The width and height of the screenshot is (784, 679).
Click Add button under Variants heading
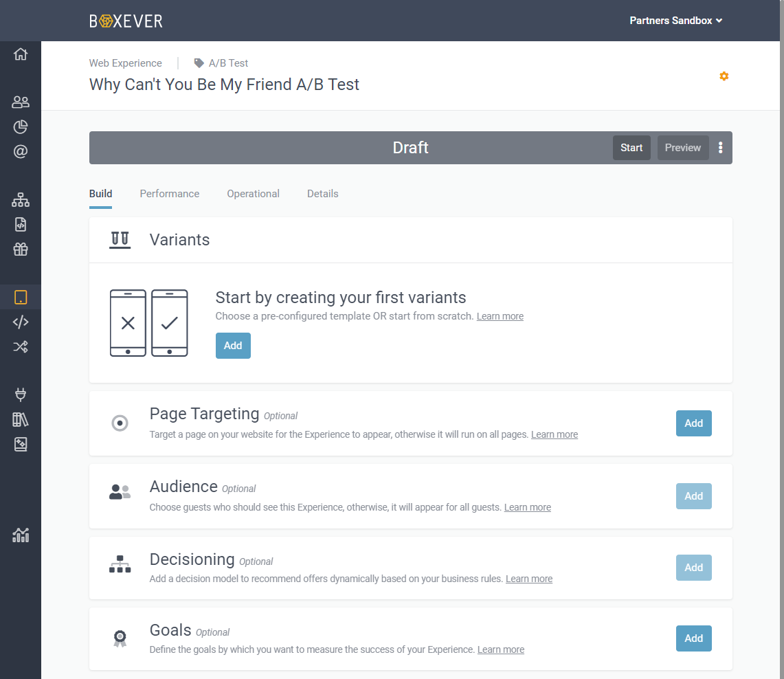[233, 346]
